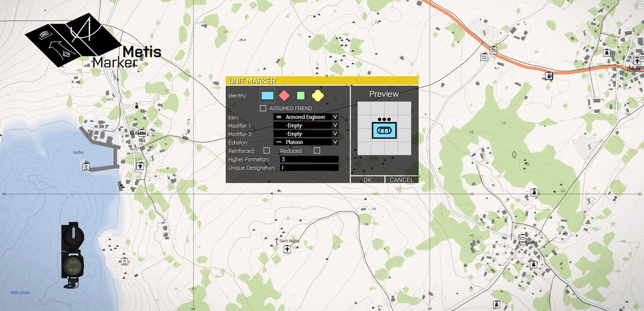Click the fuel station icon on the map
Screen dimensions: 644x311
pyautogui.click(x=549, y=76)
